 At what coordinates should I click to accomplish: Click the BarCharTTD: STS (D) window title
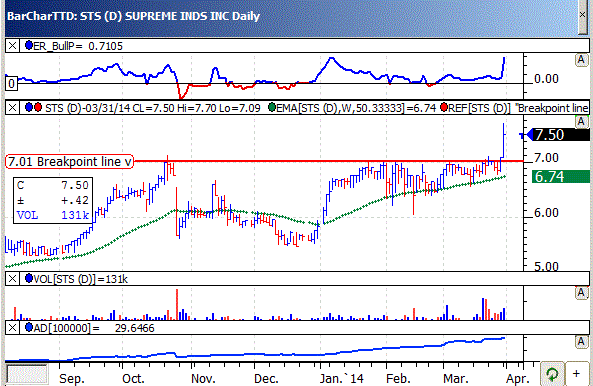pyautogui.click(x=133, y=16)
